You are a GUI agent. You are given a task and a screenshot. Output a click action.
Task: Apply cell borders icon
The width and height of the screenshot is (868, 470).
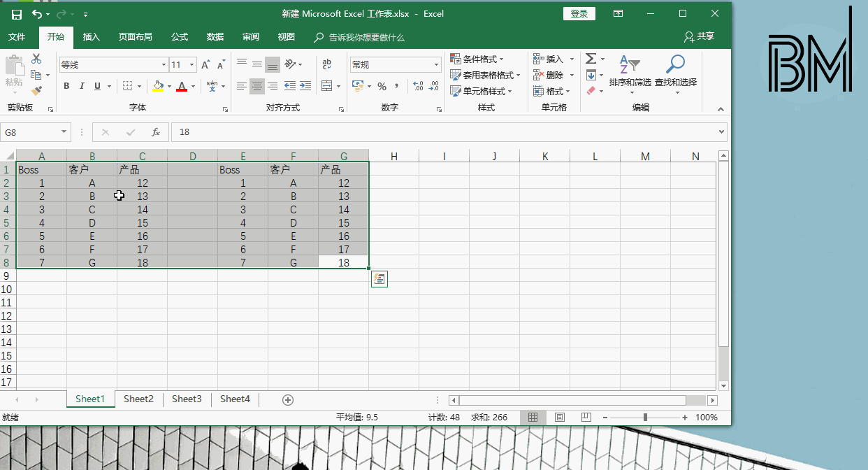click(x=128, y=86)
